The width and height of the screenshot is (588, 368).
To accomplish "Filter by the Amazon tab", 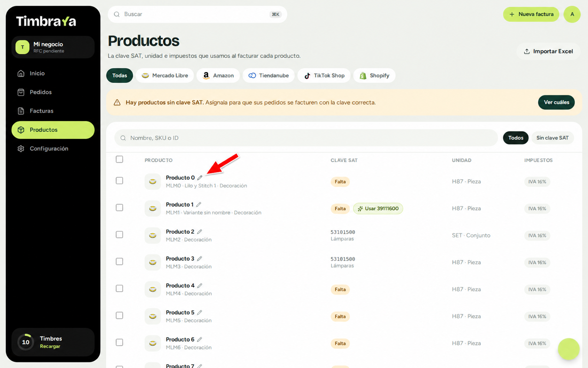I will click(218, 75).
